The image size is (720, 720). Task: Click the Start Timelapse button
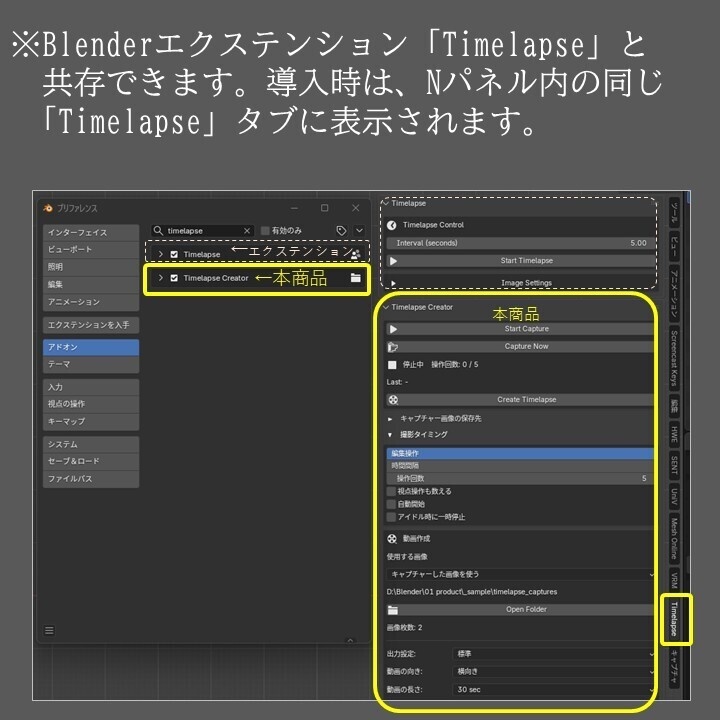pyautogui.click(x=520, y=261)
